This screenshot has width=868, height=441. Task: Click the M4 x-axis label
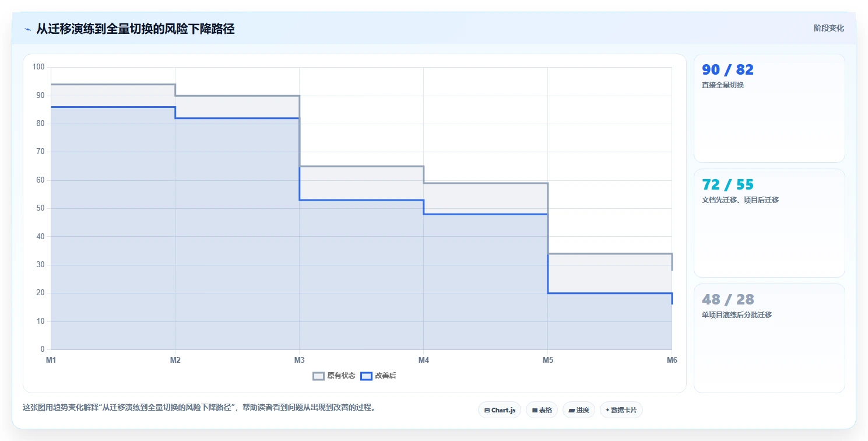click(424, 360)
